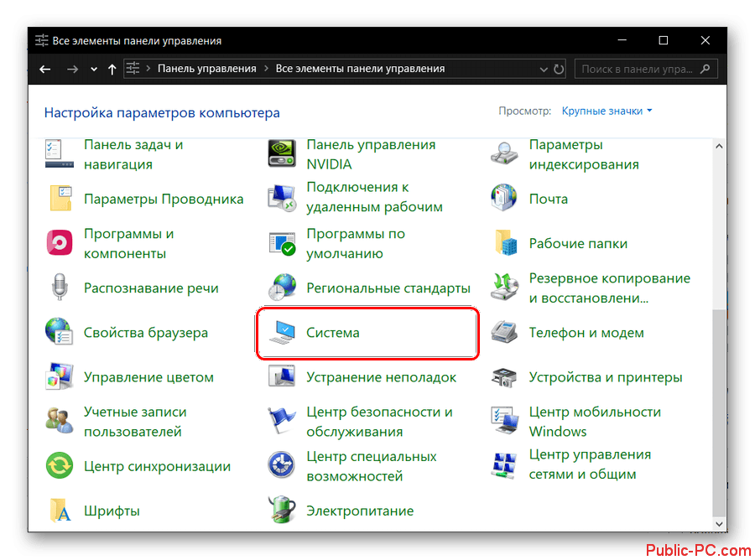Open the Speech Recognition microphone icon

60,288
